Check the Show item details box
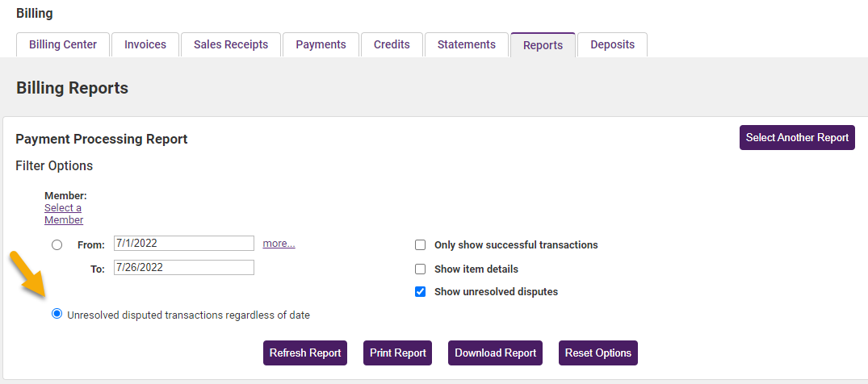 coord(420,269)
